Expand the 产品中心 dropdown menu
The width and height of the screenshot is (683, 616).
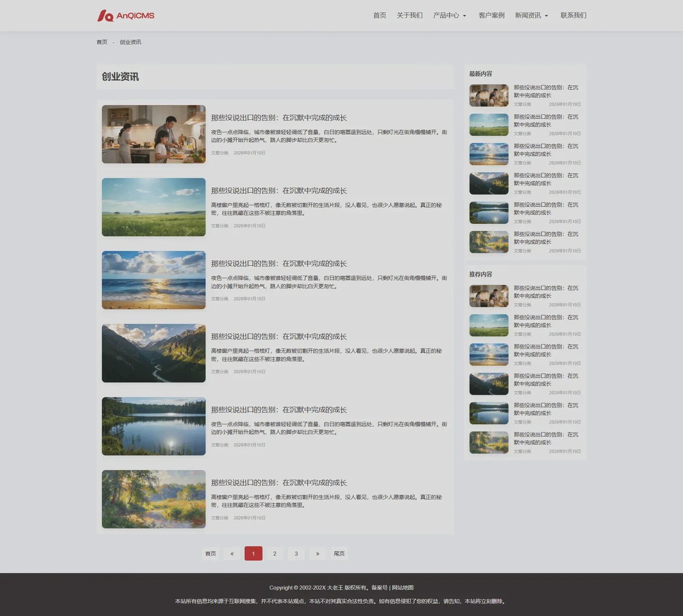tap(449, 16)
